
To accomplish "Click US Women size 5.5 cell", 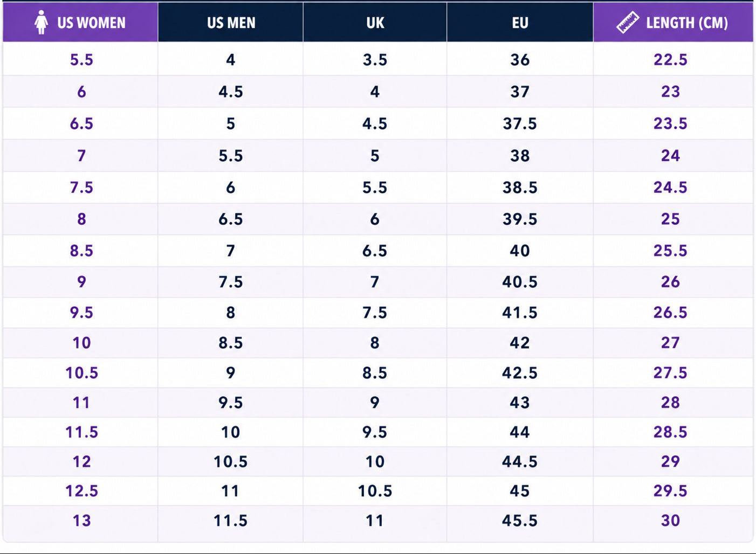I will 80,59.
